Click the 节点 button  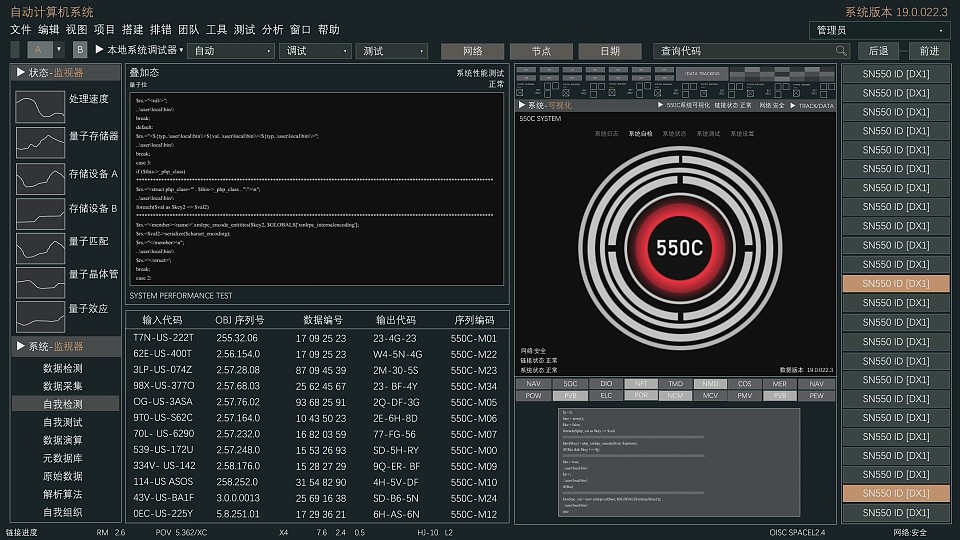click(541, 51)
